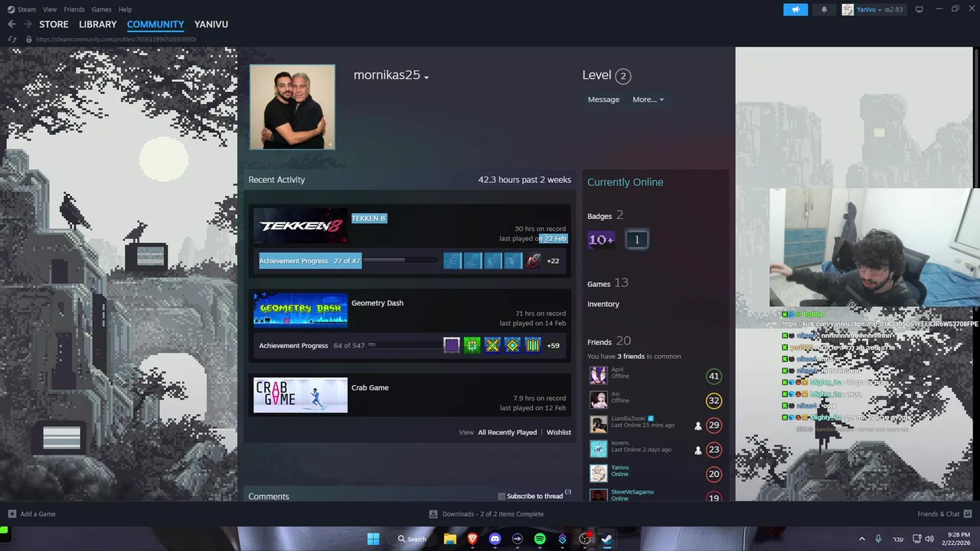Reload the page with refresh icon
Viewport: 980px width, 551px height.
12,39
